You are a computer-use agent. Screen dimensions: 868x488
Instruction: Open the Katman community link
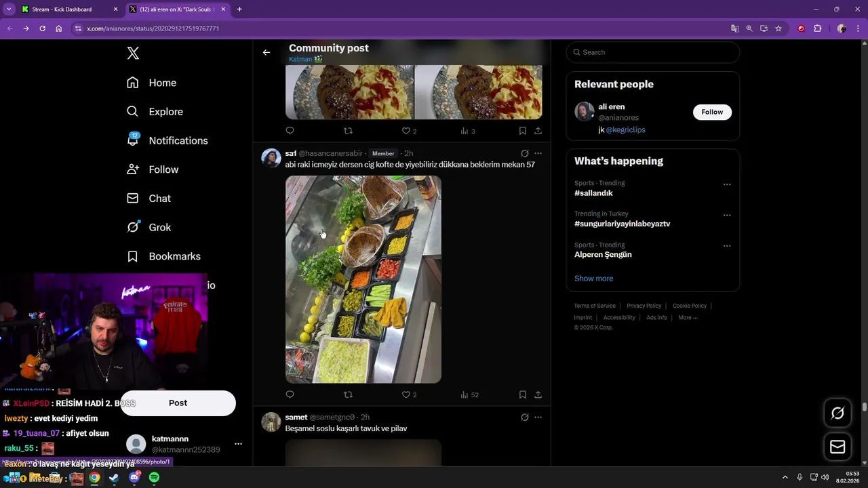(x=305, y=60)
